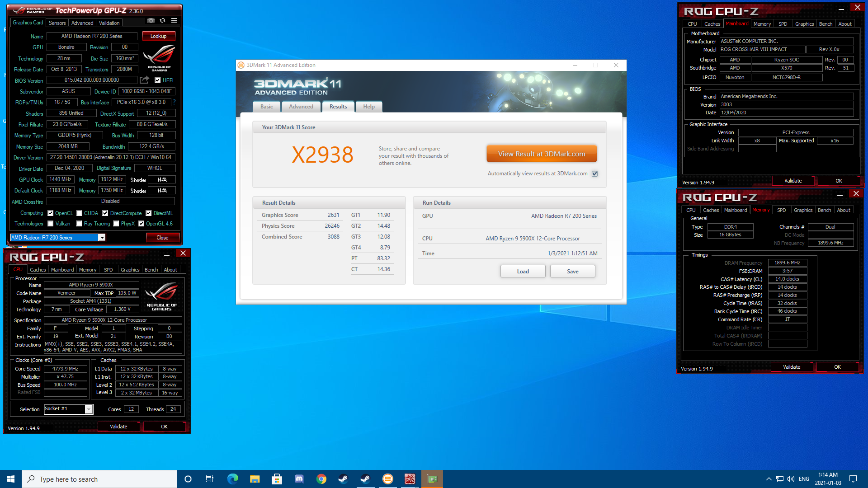The image size is (868, 488).
Task: Click the BIOS Version field in GPU-Z
Action: [92, 80]
